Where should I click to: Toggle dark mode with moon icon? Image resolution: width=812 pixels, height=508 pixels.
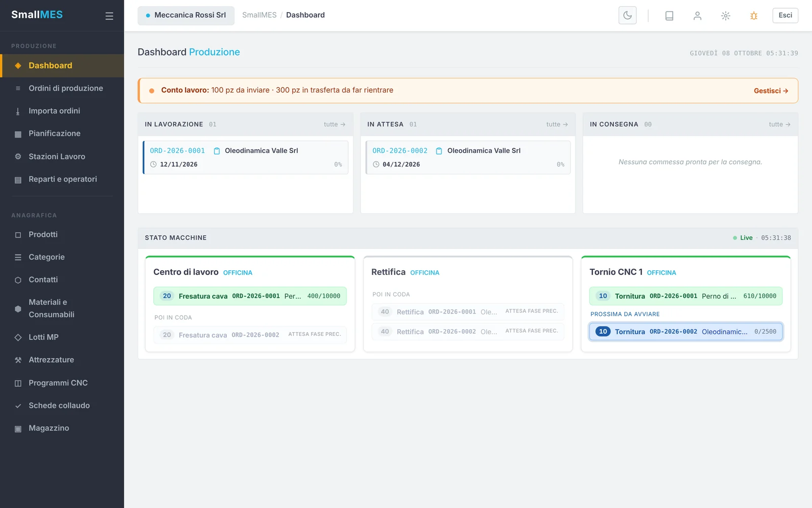(627, 15)
